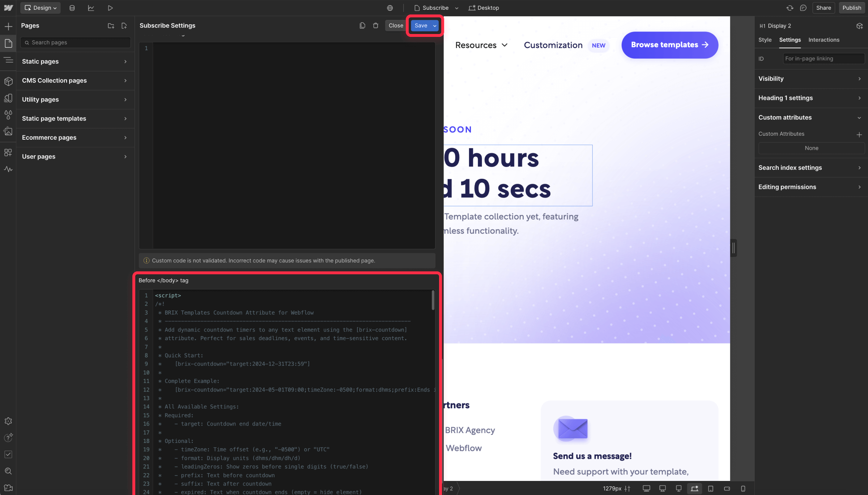Open the Add elements plus panel
The width and height of the screenshot is (868, 495).
8,26
